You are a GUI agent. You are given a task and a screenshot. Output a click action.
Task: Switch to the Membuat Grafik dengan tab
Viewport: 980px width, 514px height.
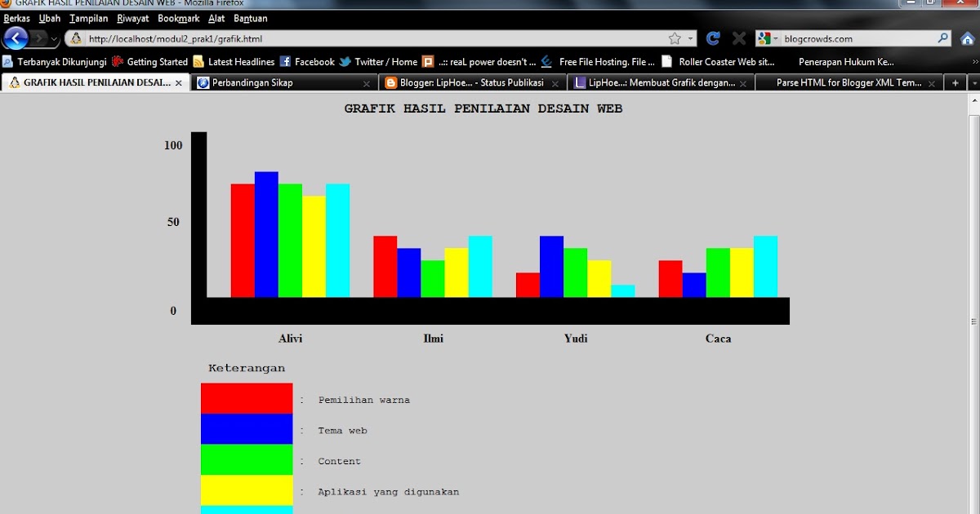(661, 82)
